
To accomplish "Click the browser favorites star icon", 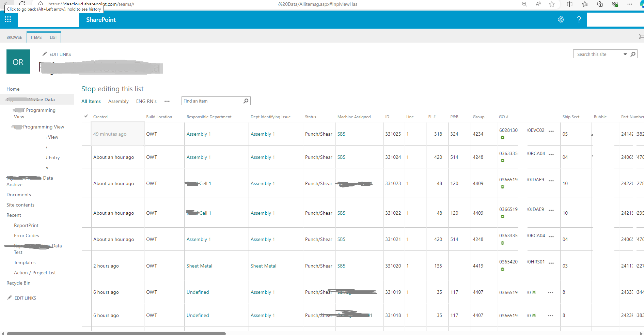I will 552,4.
